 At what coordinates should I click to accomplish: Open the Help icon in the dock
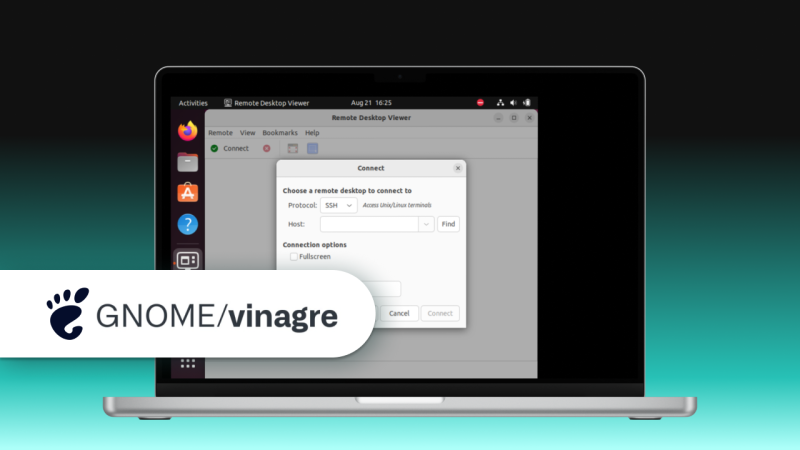tap(188, 224)
